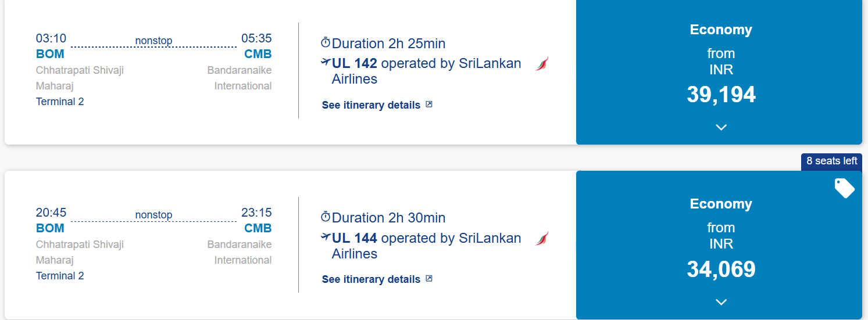Screen dimensions: 868x320
Task: Click external link icon for UL 142 itinerary
Action: click(429, 105)
